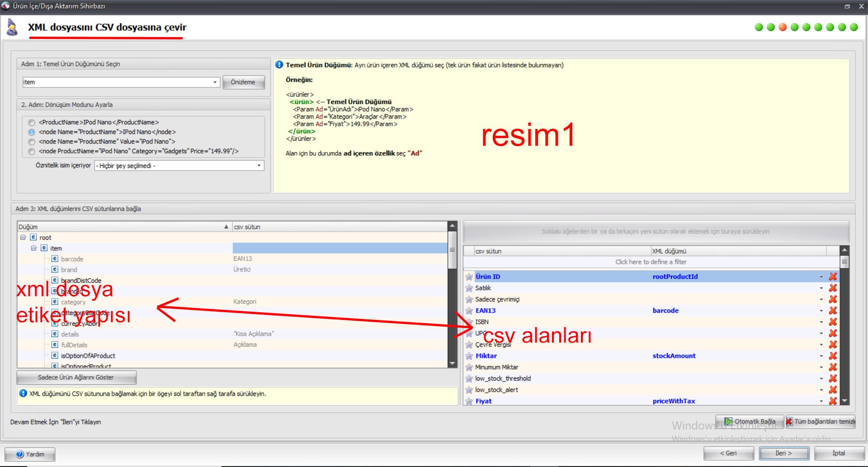Click the star icon beside EAN13
Viewport: 868px width, 467px height.
coord(469,310)
